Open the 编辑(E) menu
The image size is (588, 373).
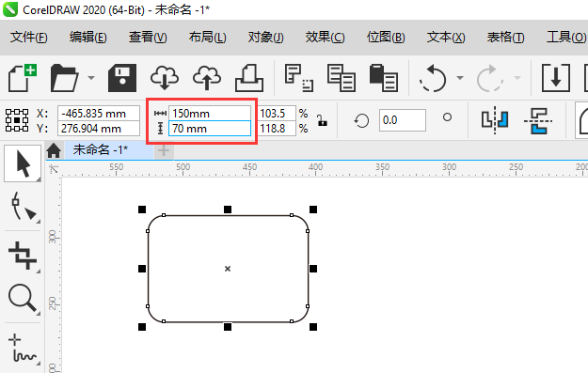point(88,38)
